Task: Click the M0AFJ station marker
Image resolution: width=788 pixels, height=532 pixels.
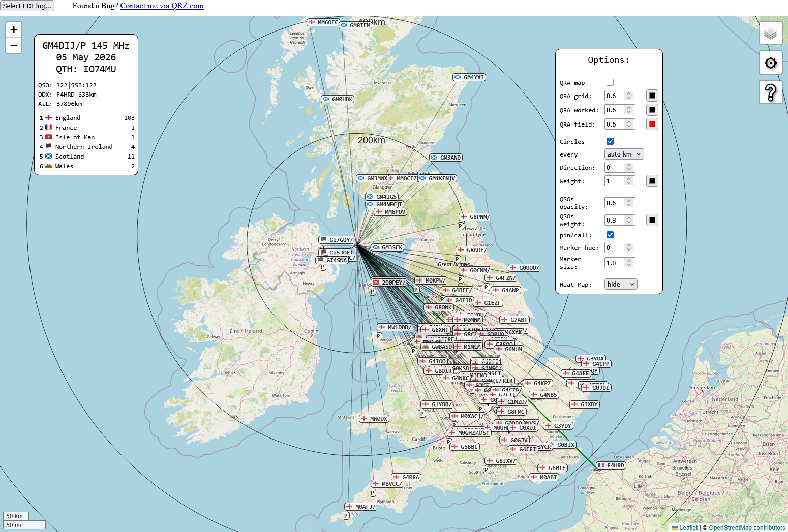Action: pyautogui.click(x=361, y=507)
